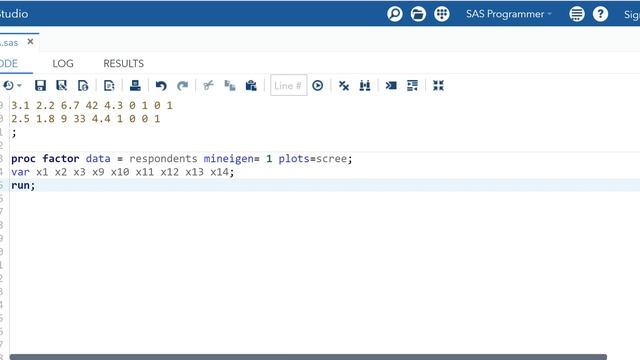640x360 pixels.
Task: Redo the last edit
Action: pos(182,86)
